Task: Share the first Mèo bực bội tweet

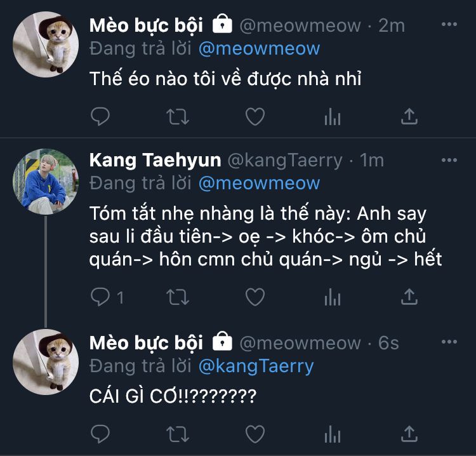Action: point(409,116)
